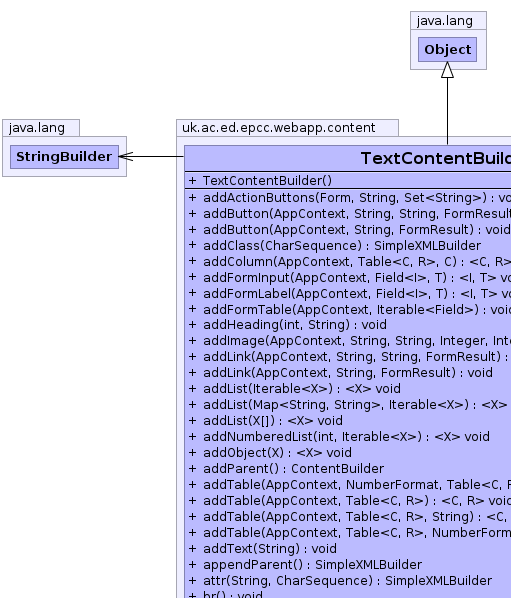Viewport: 511px width, 598px height.
Task: Click the hollow inheritance arrowhead under Object
Action: [447, 70]
